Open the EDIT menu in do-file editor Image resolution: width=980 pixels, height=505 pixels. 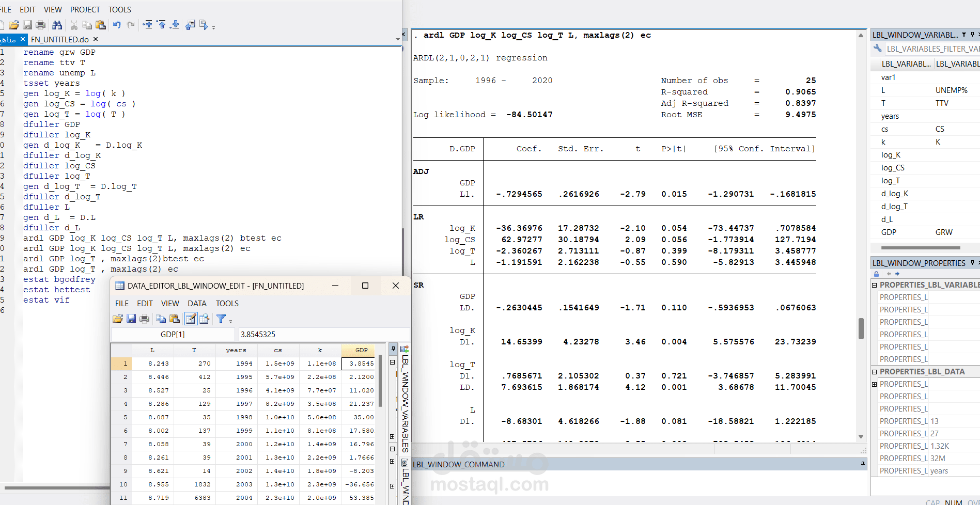click(x=27, y=10)
